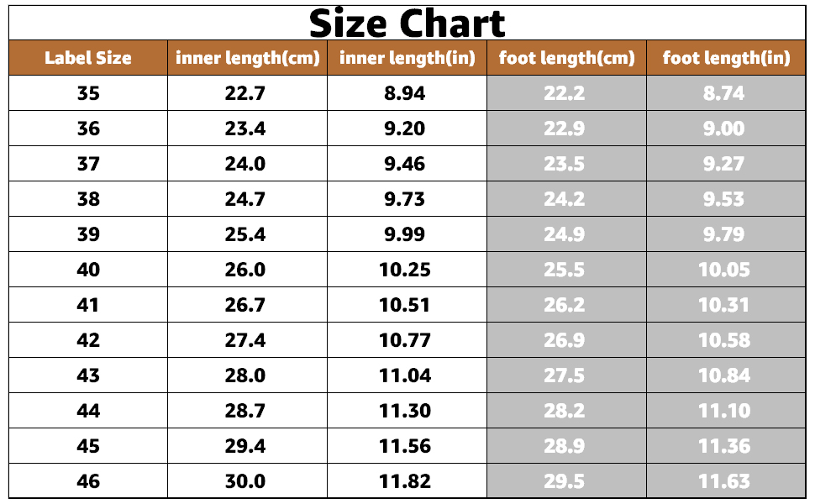Screen dimensions: 815x504
Task: Click the 22.7 inner length cell
Action: [x=245, y=93]
